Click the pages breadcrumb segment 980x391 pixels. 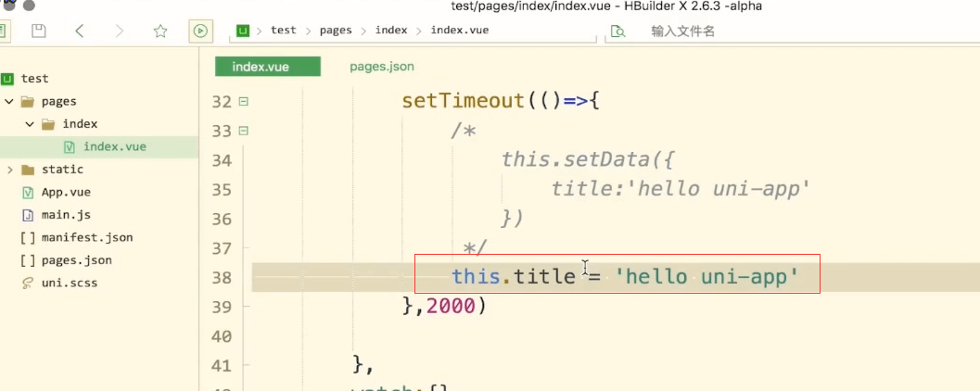[336, 31]
